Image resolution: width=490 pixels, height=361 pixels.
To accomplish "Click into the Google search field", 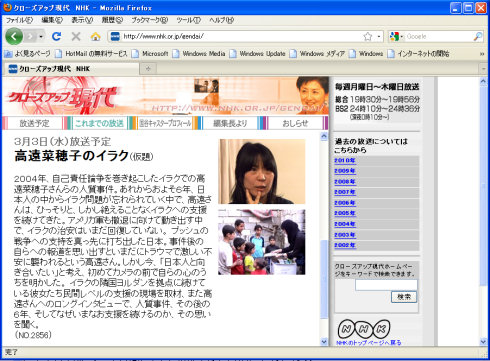I will 438,36.
